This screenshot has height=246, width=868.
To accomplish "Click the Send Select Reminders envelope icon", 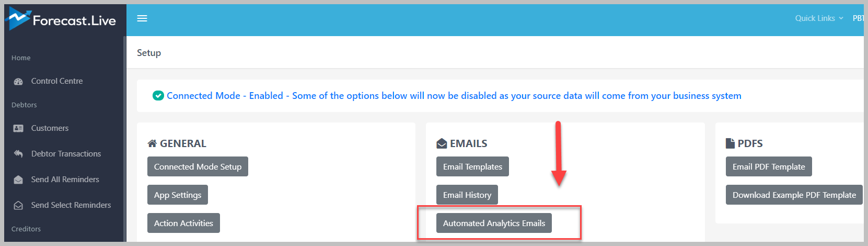I will 18,205.
